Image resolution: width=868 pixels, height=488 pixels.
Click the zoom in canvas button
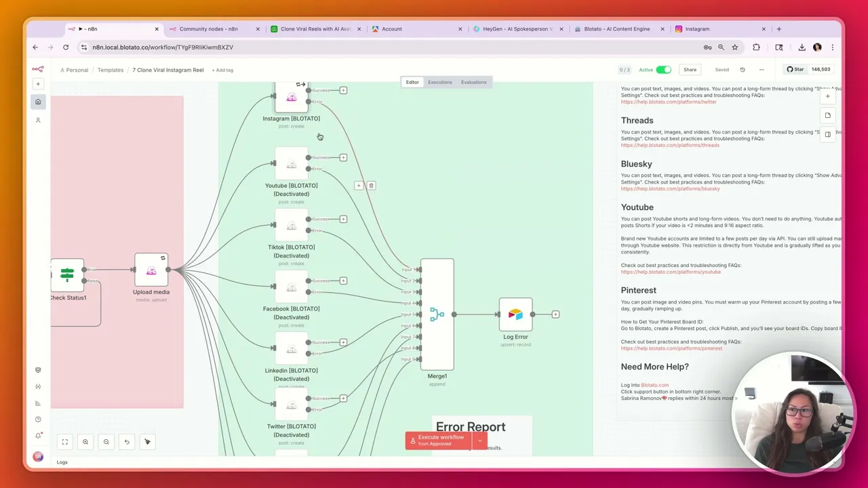(x=85, y=442)
